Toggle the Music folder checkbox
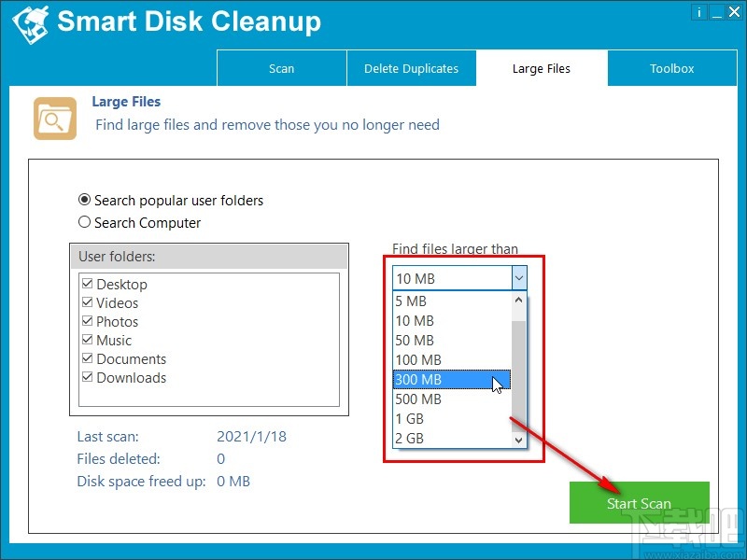The width and height of the screenshot is (747, 560). [87, 340]
